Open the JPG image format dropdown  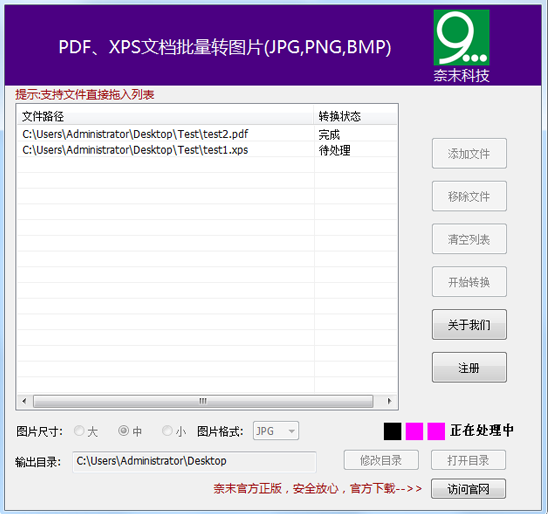pos(276,431)
